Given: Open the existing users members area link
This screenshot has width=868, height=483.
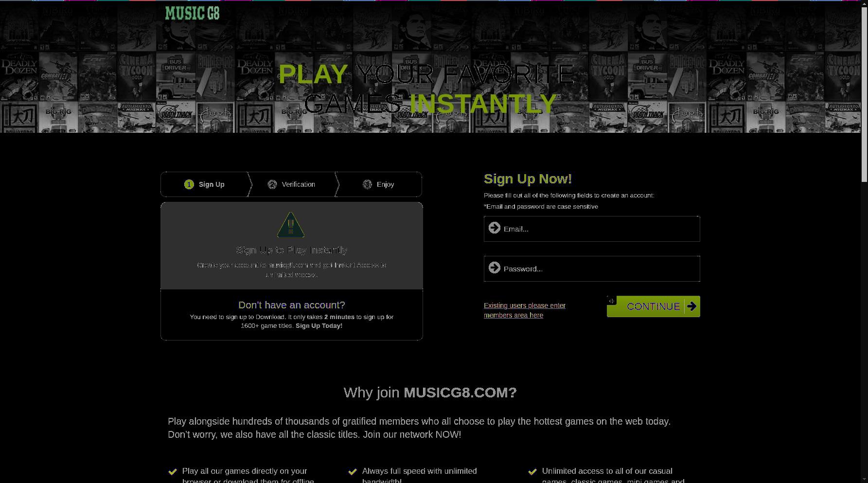Looking at the screenshot, I should [x=525, y=310].
